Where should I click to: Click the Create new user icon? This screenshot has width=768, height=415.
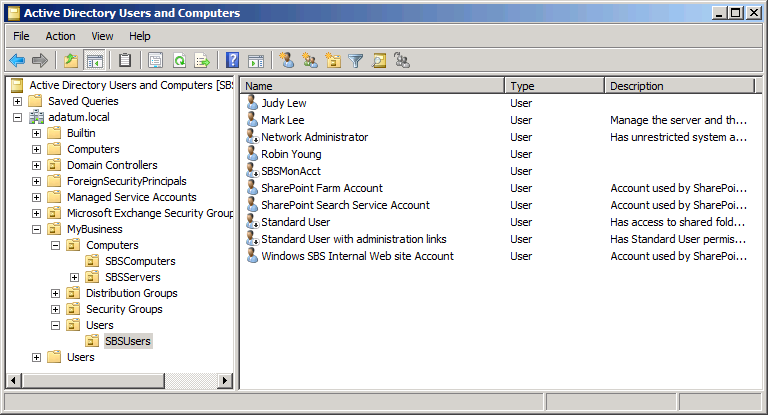point(287,61)
